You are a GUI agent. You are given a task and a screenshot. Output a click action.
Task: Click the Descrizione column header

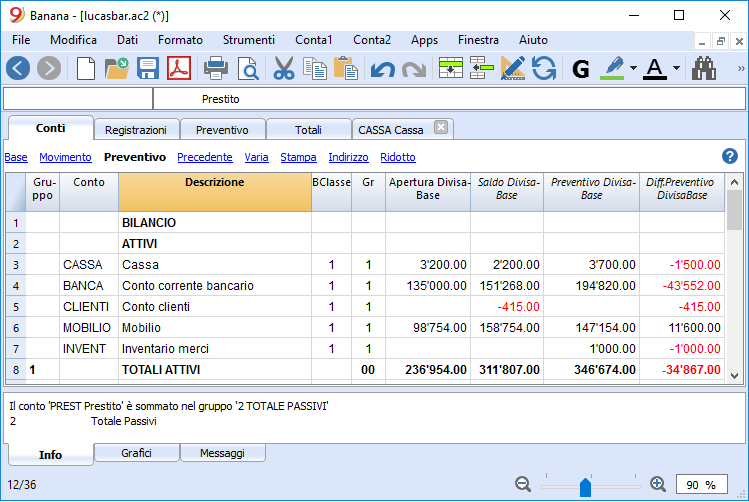pyautogui.click(x=215, y=192)
